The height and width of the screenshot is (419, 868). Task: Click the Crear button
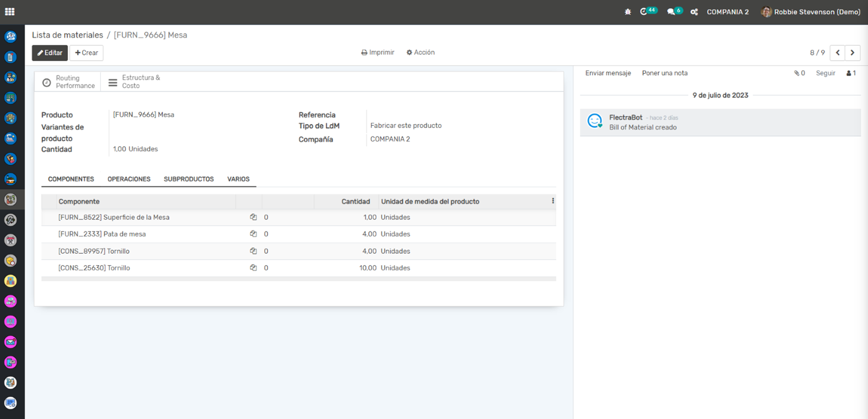(86, 53)
